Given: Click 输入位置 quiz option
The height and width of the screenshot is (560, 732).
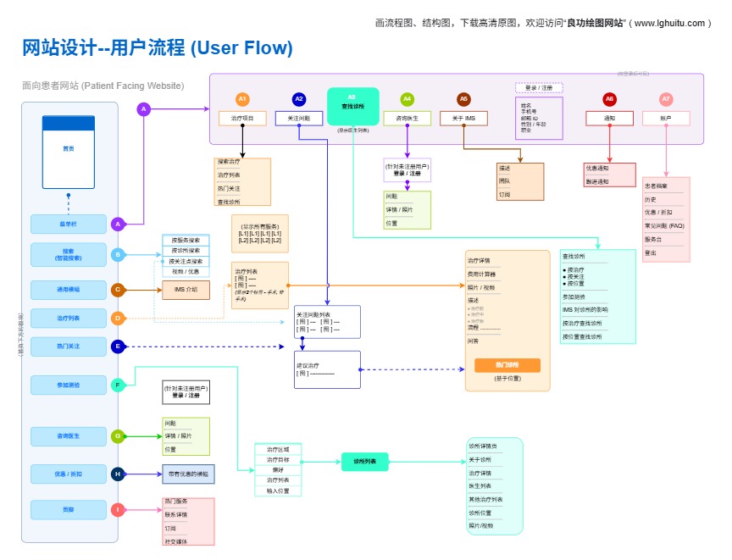Looking at the screenshot, I should tap(278, 491).
